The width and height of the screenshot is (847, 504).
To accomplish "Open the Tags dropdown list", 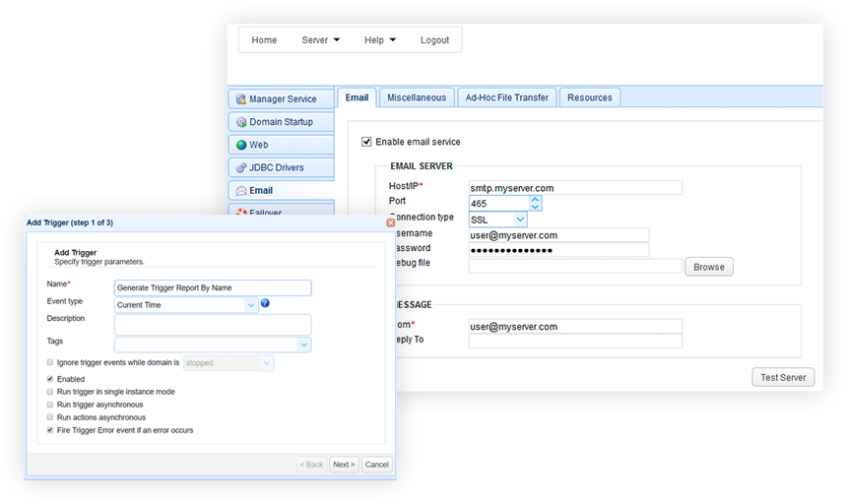I will (x=303, y=345).
